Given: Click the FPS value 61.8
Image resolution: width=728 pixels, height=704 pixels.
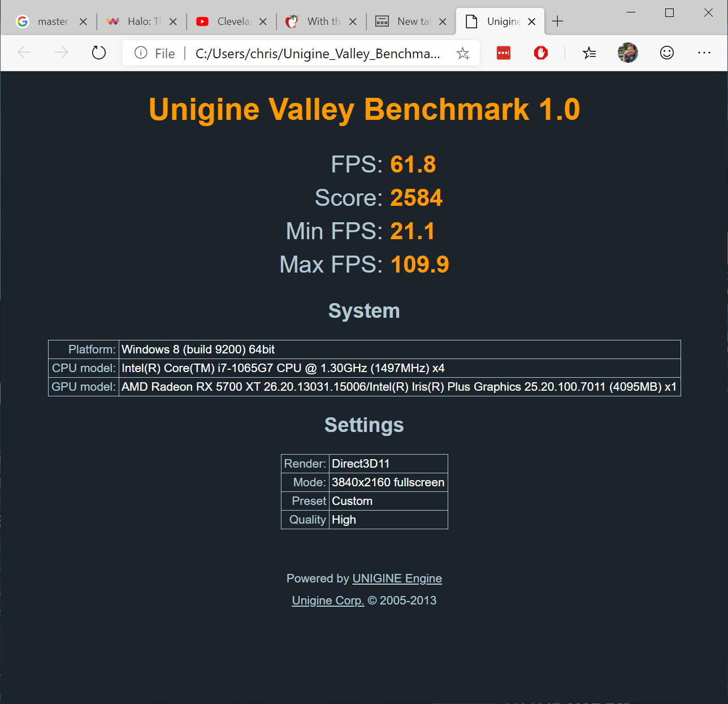Looking at the screenshot, I should coord(413,165).
